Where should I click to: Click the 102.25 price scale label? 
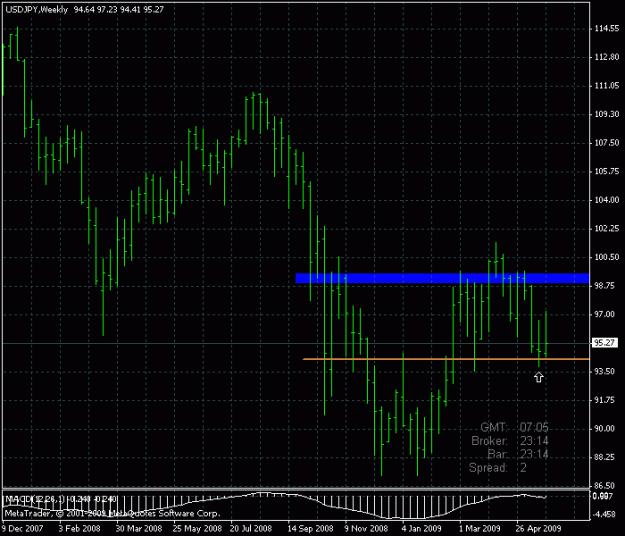click(x=607, y=228)
